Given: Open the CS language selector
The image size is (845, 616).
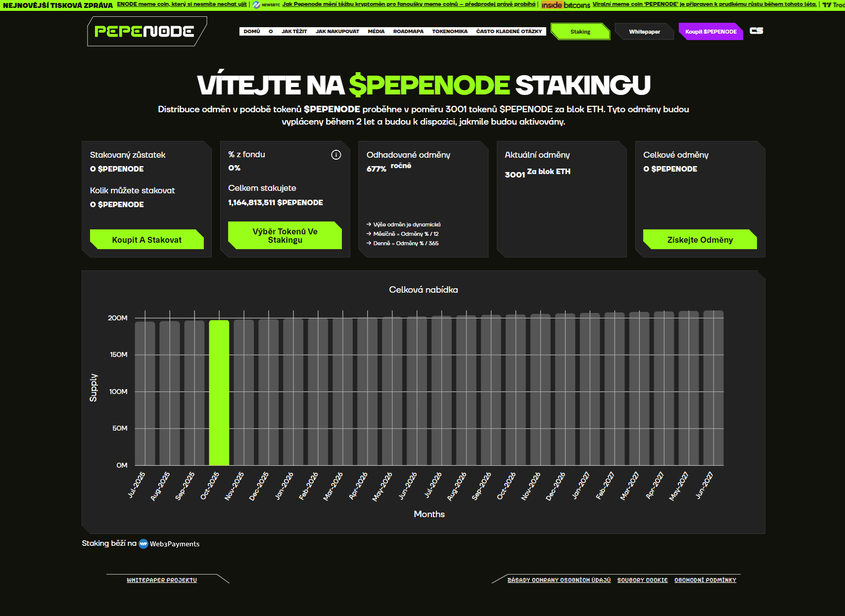Looking at the screenshot, I should (x=756, y=31).
